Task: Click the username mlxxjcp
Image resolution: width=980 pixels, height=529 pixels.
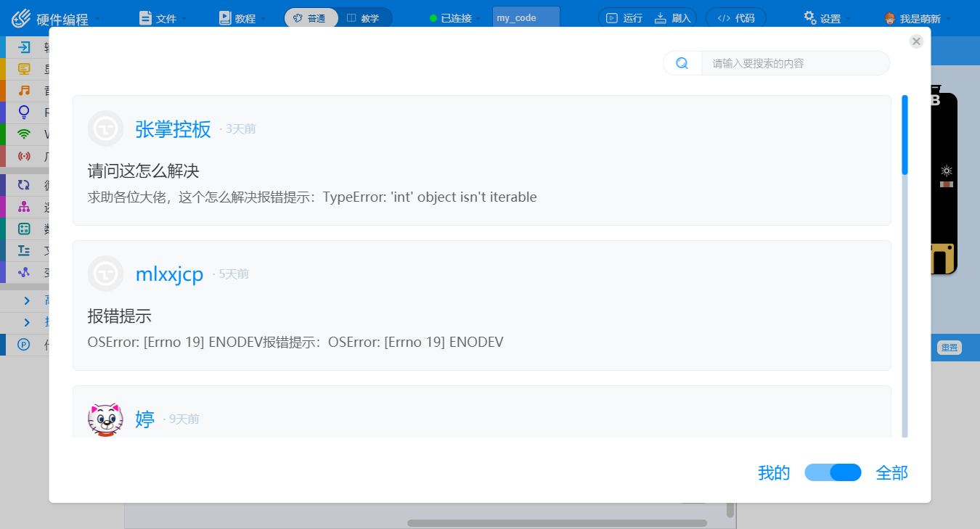Action: [x=169, y=274]
